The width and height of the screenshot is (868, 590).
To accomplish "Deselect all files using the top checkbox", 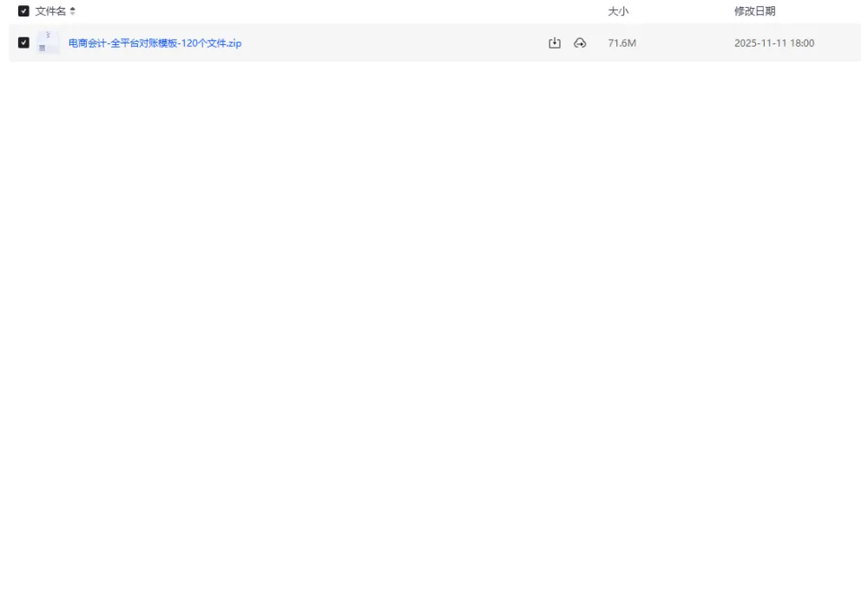I will click(23, 11).
